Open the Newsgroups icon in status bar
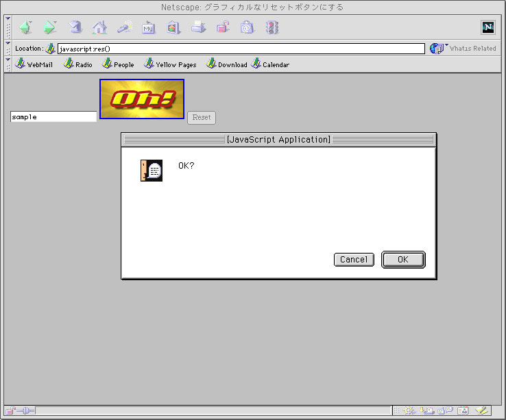 (x=446, y=410)
